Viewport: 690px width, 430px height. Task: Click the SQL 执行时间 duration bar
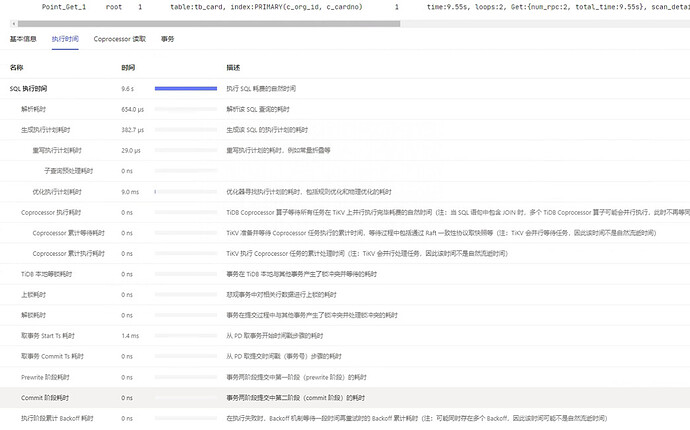point(186,88)
